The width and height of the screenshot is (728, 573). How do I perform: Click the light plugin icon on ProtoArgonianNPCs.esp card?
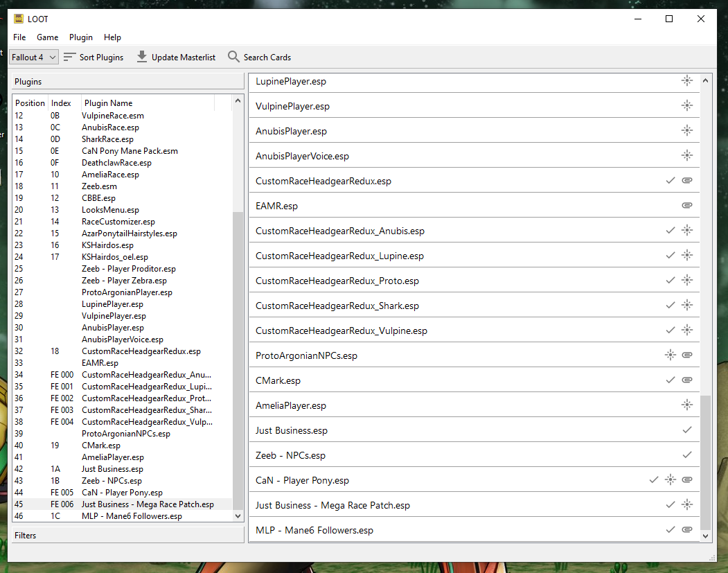coord(671,355)
